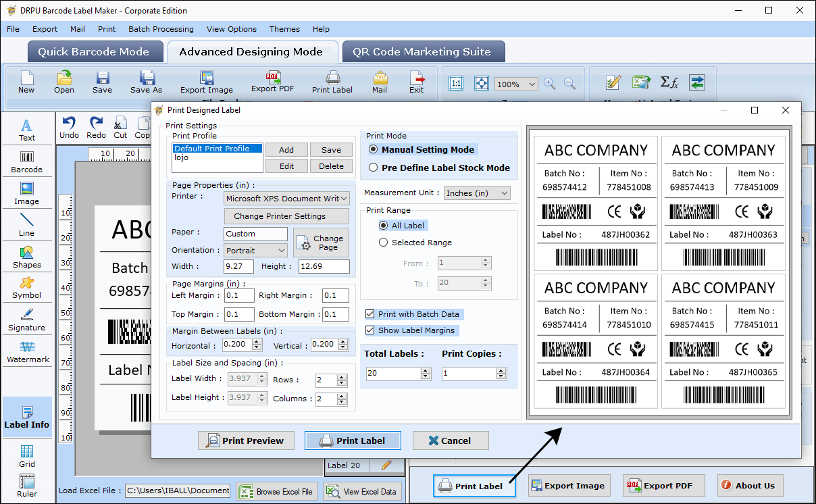The image size is (816, 504).
Task: Click the Left Margin input field
Action: 239,295
